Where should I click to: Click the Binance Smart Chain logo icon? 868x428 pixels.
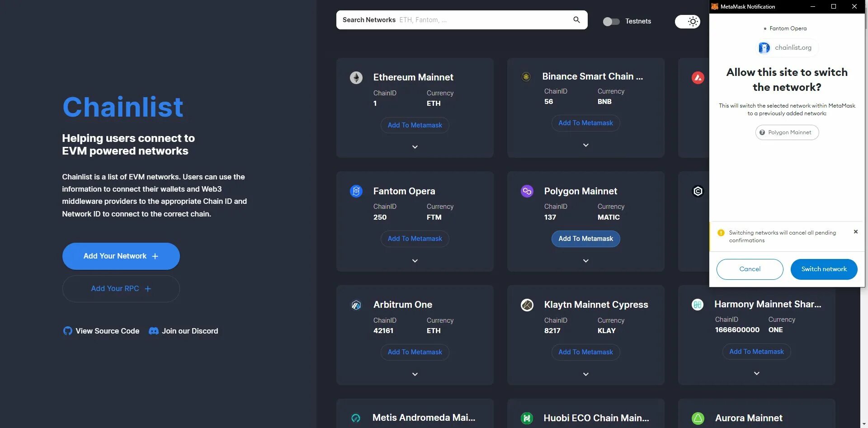click(526, 77)
